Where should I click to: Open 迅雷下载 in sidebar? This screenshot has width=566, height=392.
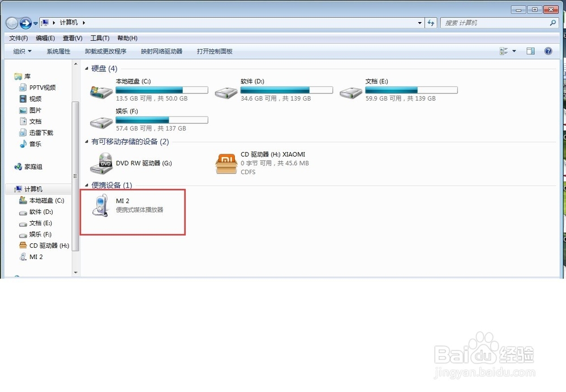point(41,133)
